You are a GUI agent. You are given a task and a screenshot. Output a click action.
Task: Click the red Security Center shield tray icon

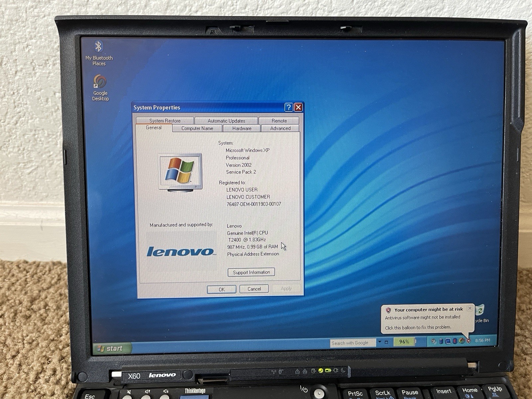point(468,341)
